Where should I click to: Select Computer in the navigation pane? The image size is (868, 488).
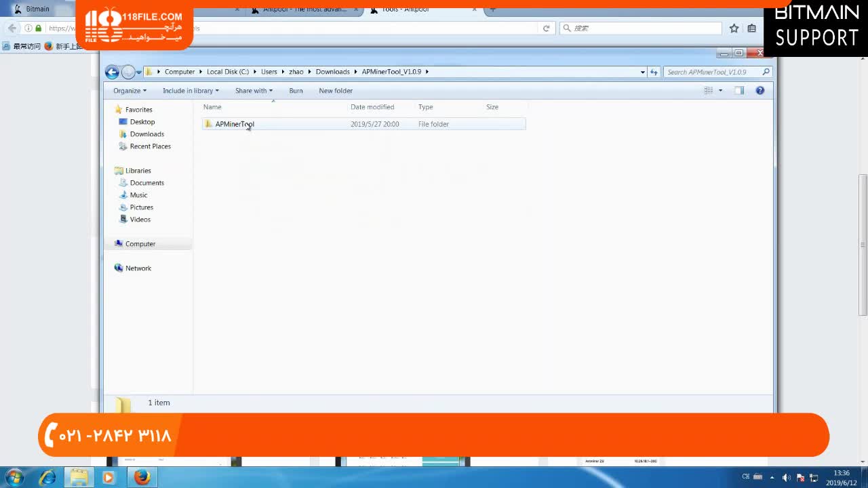pos(140,244)
